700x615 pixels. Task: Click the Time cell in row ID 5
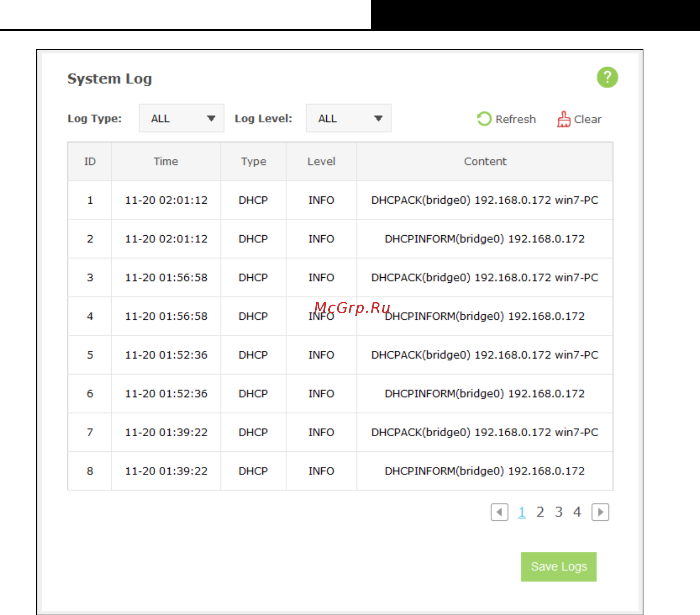point(166,355)
